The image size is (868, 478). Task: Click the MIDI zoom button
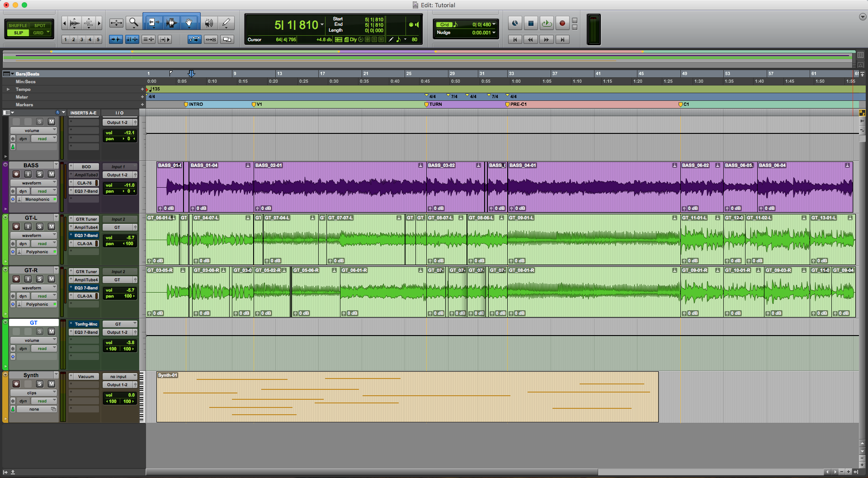click(89, 23)
